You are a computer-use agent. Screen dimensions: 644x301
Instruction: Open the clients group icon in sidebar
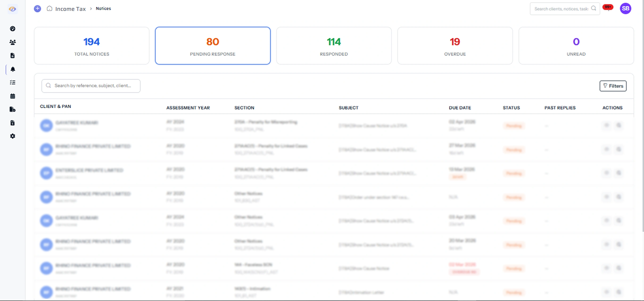[12, 42]
